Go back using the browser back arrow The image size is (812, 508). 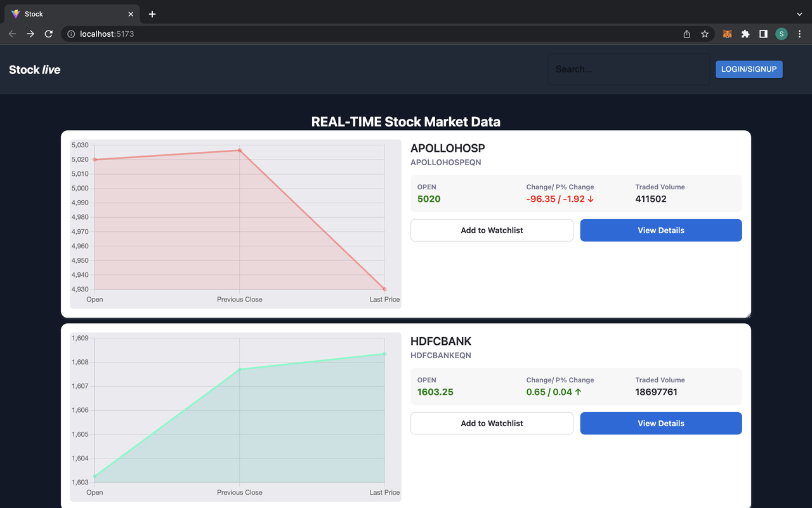pyautogui.click(x=12, y=34)
